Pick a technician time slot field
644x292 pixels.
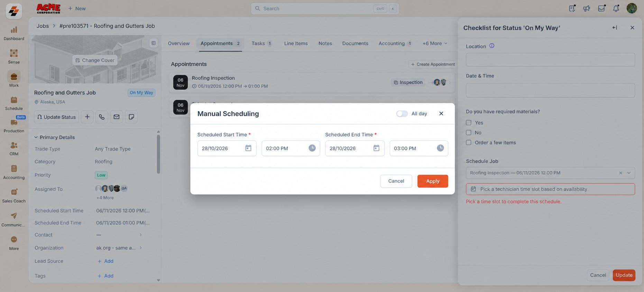pos(550,189)
